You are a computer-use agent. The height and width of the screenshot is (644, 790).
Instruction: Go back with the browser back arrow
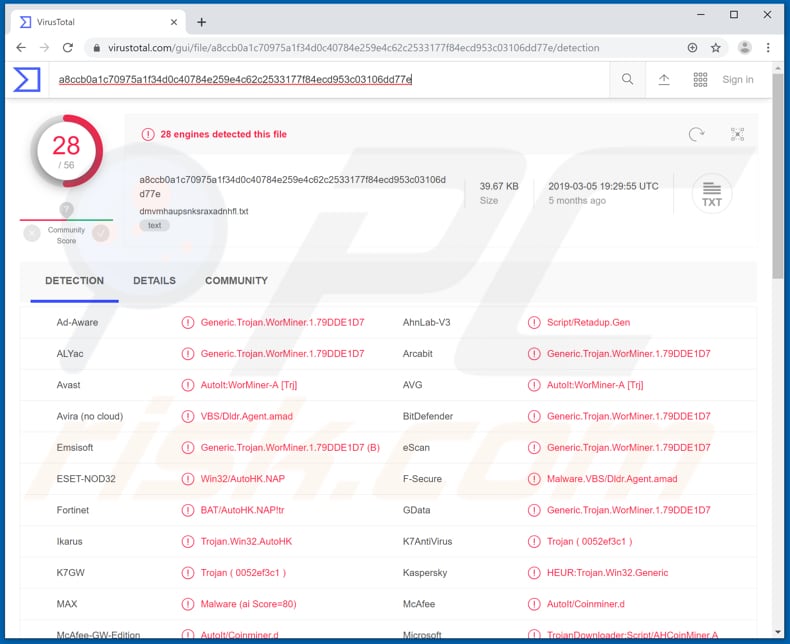click(x=21, y=47)
